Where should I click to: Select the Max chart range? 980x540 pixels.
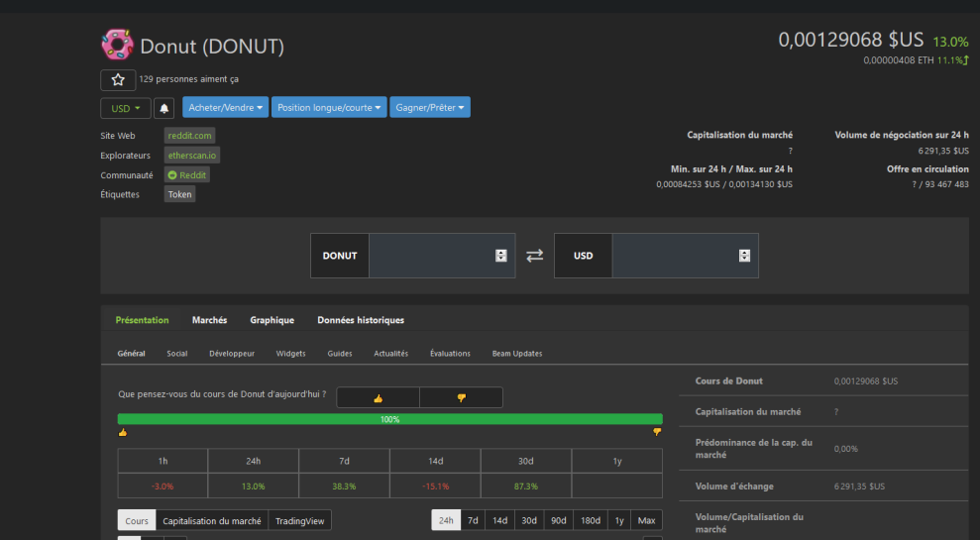(646, 520)
